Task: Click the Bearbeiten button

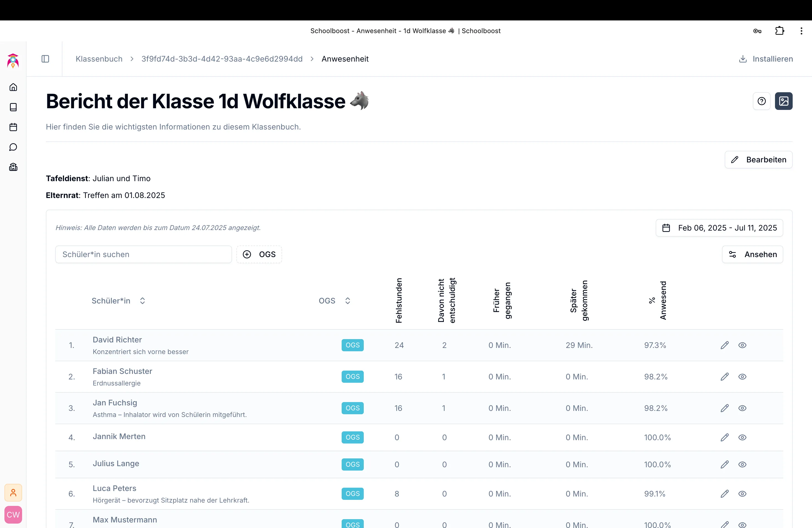Action: point(758,160)
